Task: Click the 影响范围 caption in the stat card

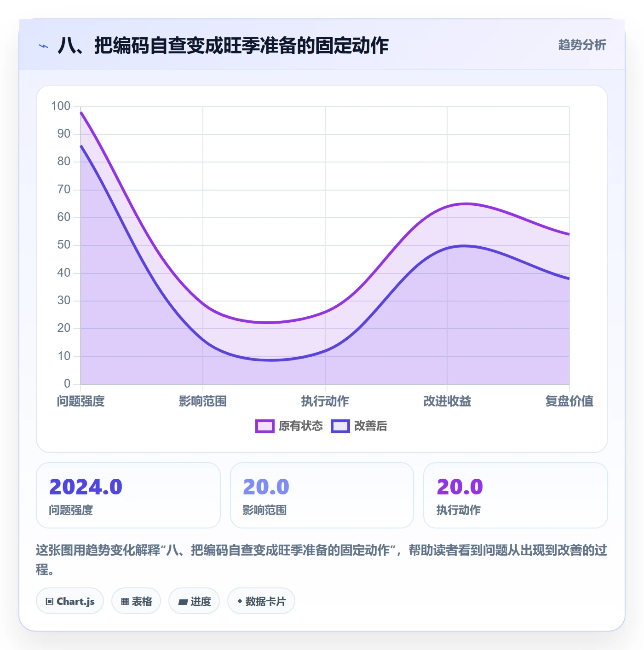Action: pyautogui.click(x=265, y=510)
